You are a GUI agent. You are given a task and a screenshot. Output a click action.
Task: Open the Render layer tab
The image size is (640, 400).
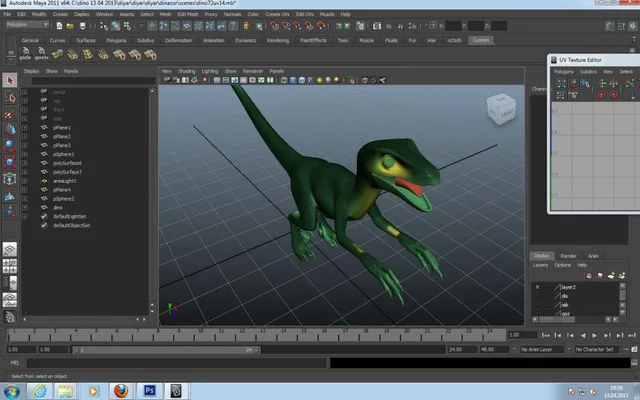point(568,256)
